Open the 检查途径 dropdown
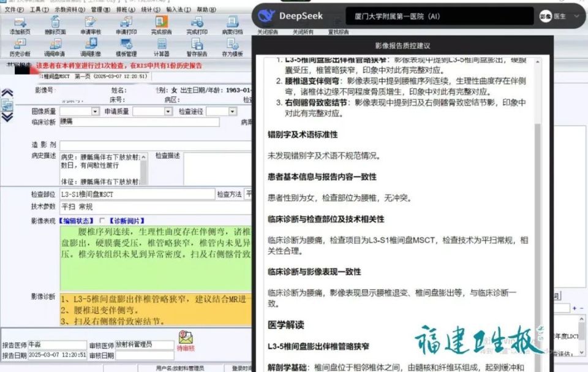This screenshot has height=372, width=588. point(233,112)
